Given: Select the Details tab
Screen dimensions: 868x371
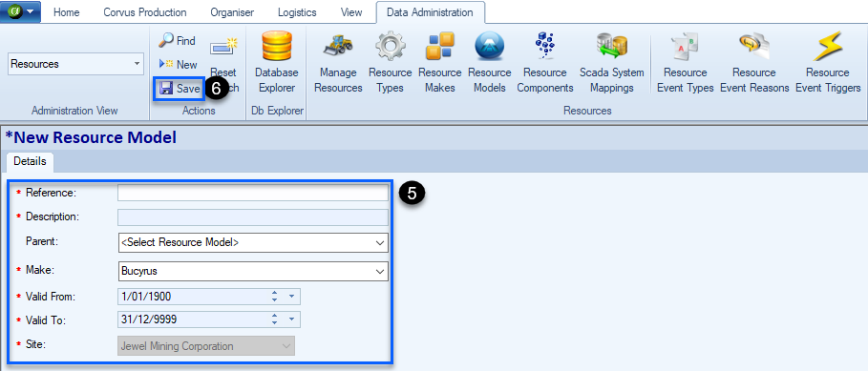Looking at the screenshot, I should (x=30, y=161).
